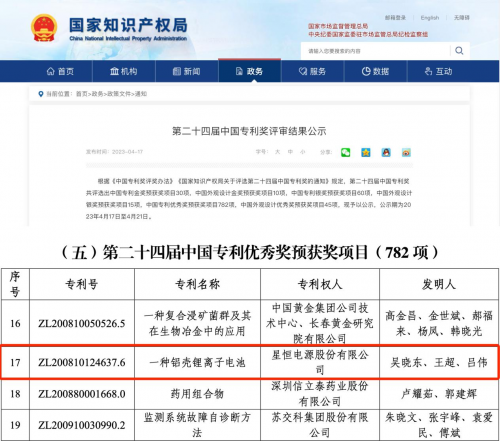Share to Weibo icon
500x441 pixels.
pyautogui.click(x=406, y=152)
